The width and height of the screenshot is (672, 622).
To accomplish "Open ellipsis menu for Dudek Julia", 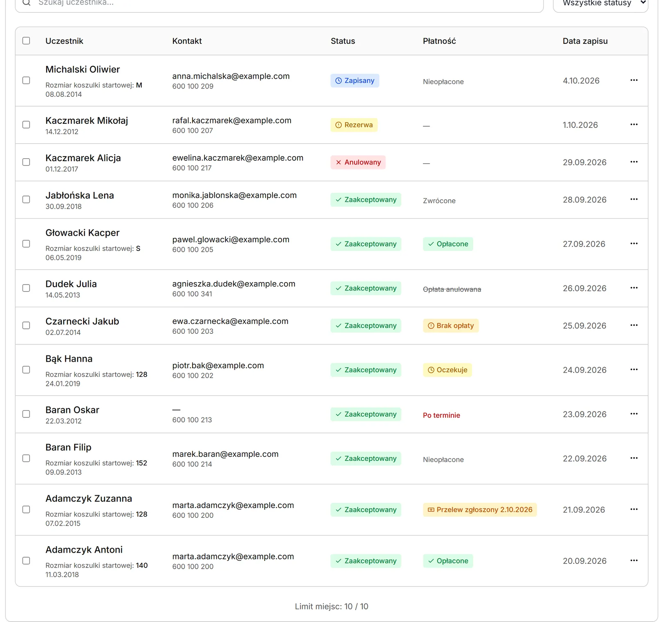I will coord(634,288).
